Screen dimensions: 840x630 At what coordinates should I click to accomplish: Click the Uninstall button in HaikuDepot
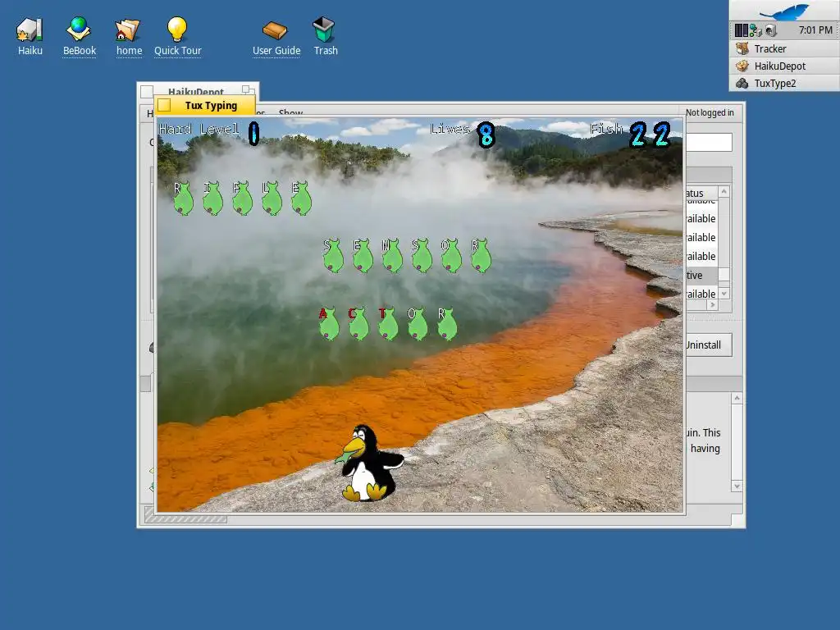tap(708, 345)
